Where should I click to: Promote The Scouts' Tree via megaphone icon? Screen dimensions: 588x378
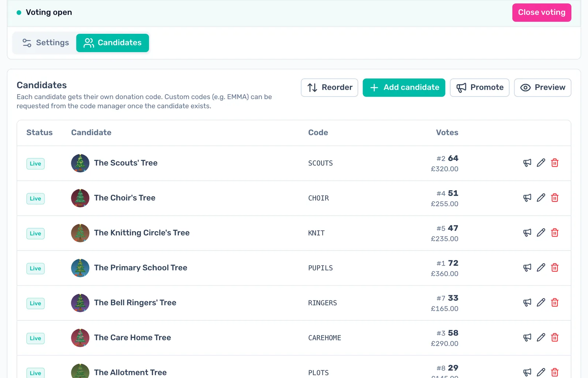[x=527, y=163]
